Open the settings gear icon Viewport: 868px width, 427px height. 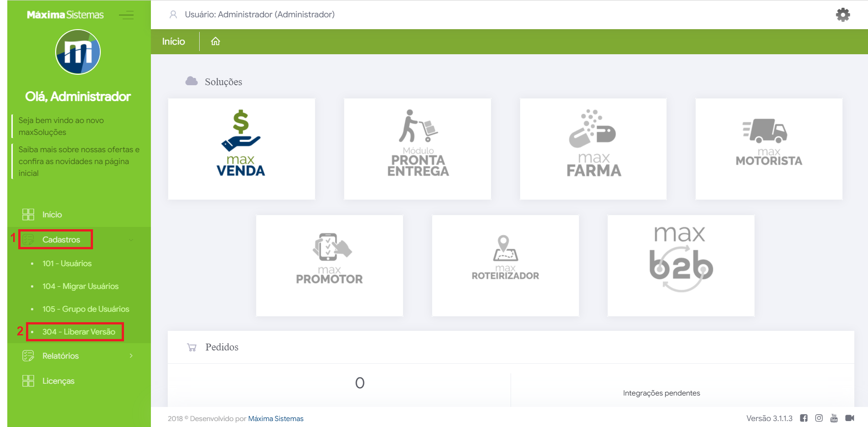[842, 15]
